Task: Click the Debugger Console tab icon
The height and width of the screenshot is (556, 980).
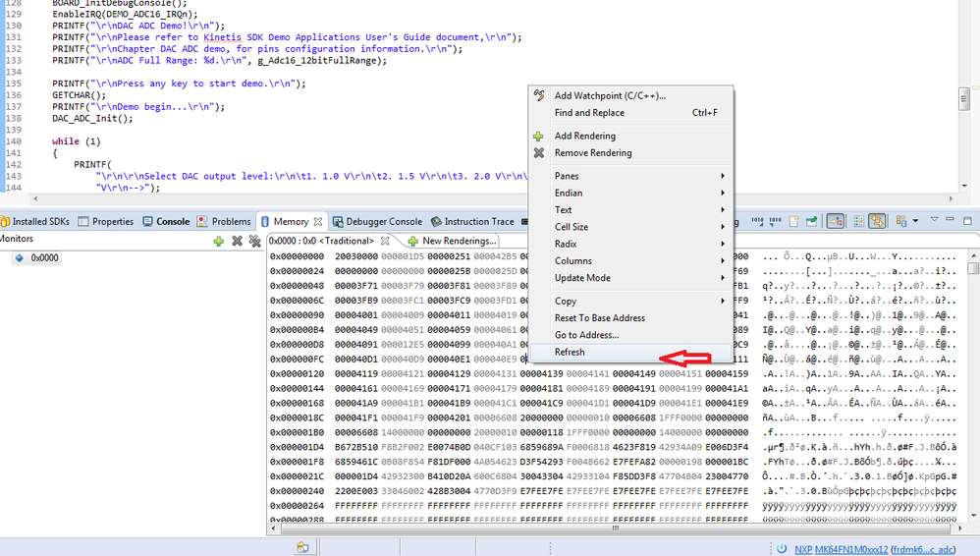Action: click(338, 221)
